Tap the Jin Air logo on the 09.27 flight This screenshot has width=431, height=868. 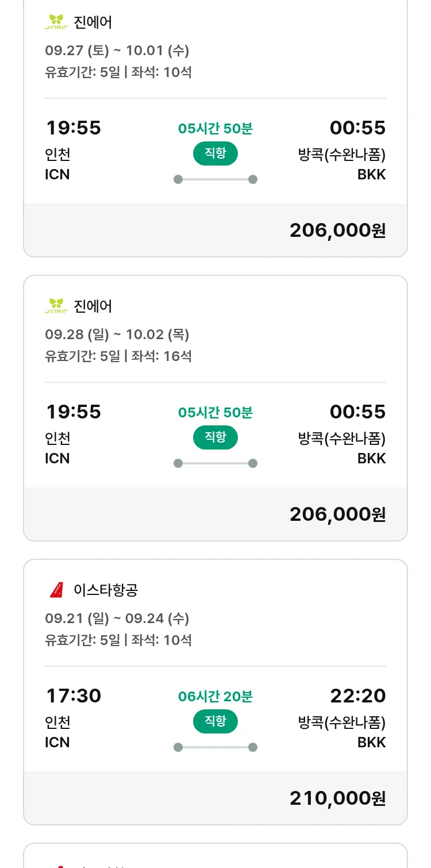coord(56,22)
